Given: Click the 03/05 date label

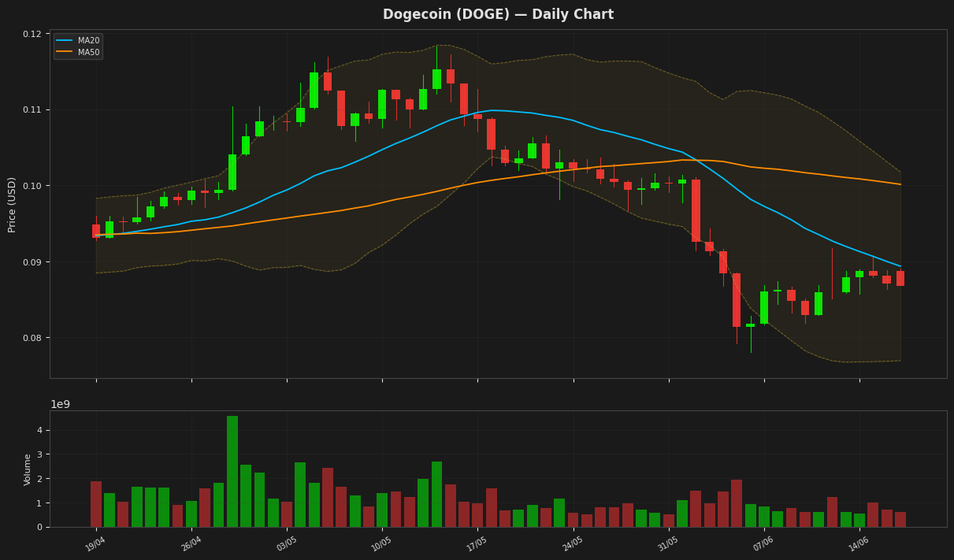Looking at the screenshot, I should [x=286, y=543].
